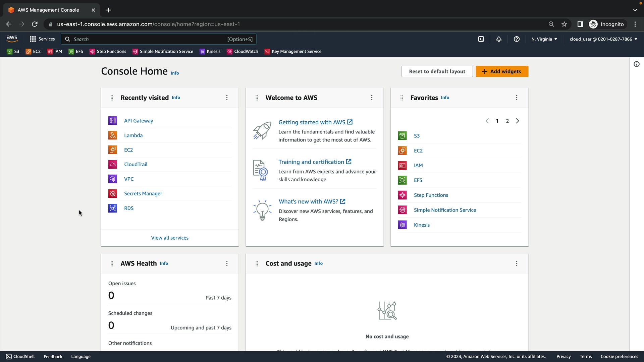Image resolution: width=644 pixels, height=362 pixels.
Task: Select Key Management Service in the favorites bar
Action: 293,52
